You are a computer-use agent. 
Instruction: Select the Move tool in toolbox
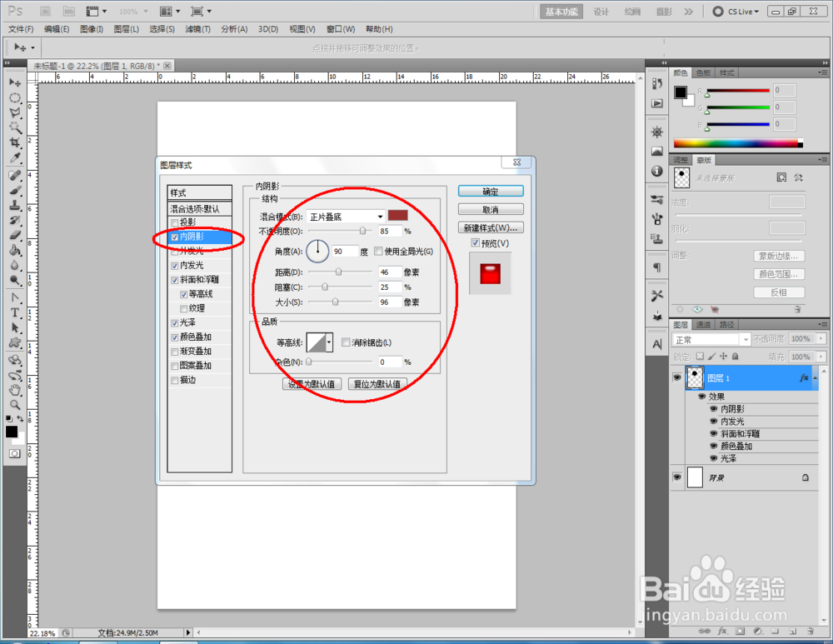(15, 82)
